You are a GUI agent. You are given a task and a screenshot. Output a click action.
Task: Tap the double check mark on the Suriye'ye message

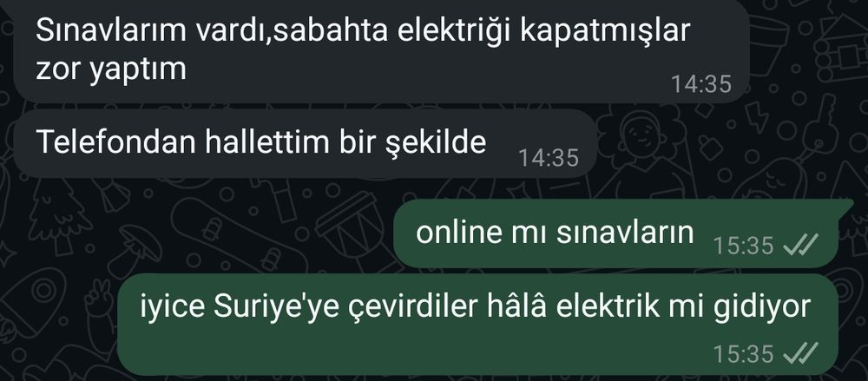click(801, 352)
